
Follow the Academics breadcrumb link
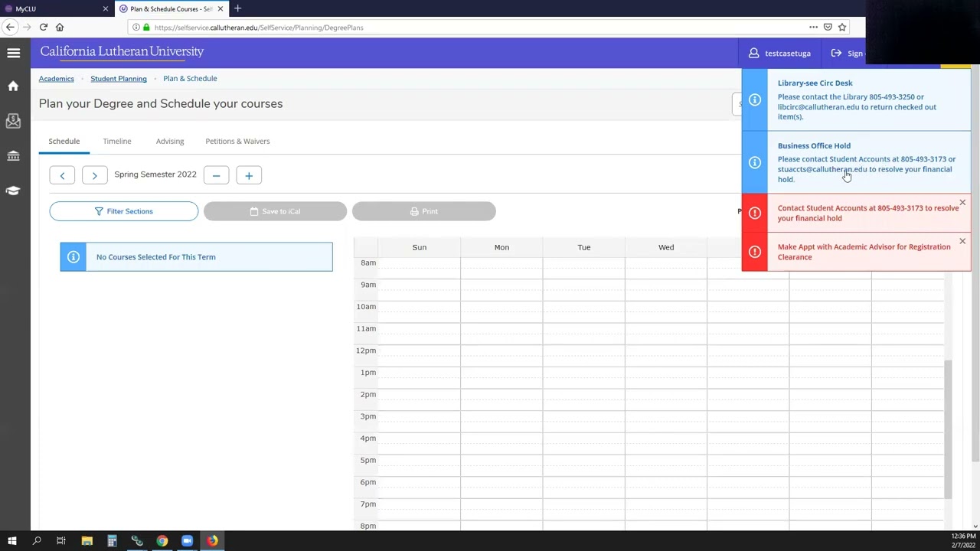pos(57,78)
